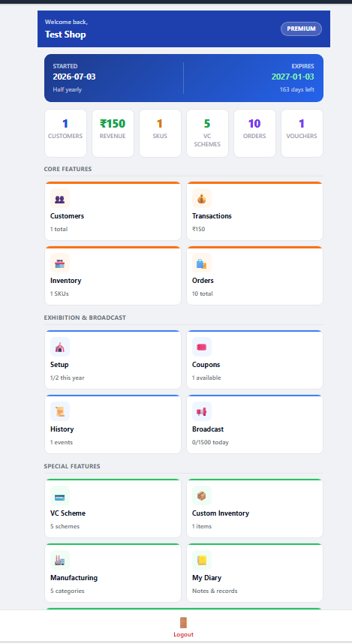Select the Inventory shop icon

click(60, 263)
